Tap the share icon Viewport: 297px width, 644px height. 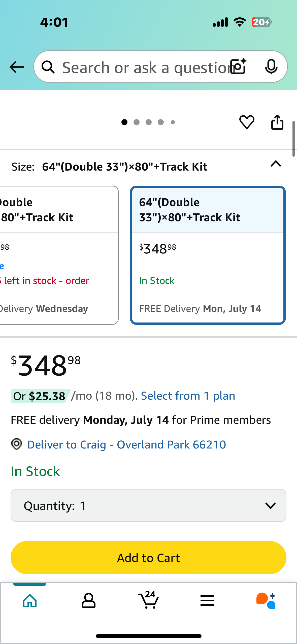[277, 122]
